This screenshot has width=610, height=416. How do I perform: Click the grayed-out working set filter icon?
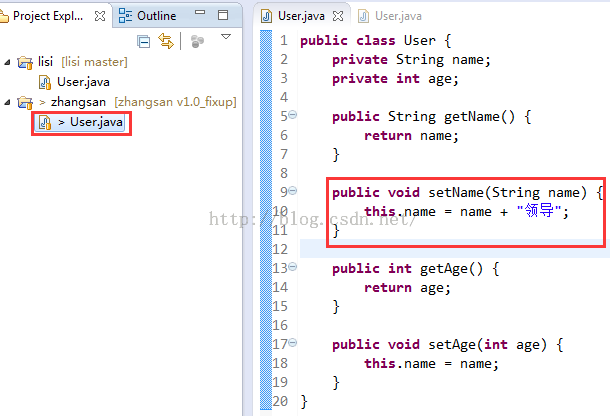pos(197,41)
